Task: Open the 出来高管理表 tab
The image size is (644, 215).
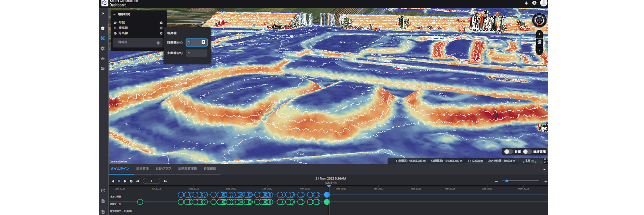Action: 187,169
